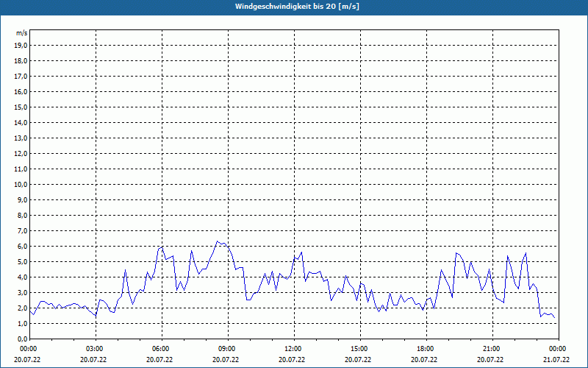
Task: Click the 18,0 y-axis label
Action: point(21,61)
